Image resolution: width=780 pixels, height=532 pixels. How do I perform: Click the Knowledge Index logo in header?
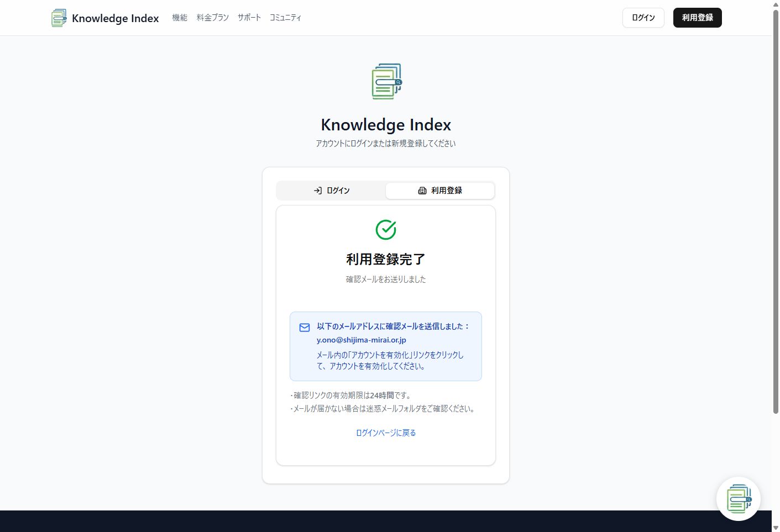(x=59, y=18)
